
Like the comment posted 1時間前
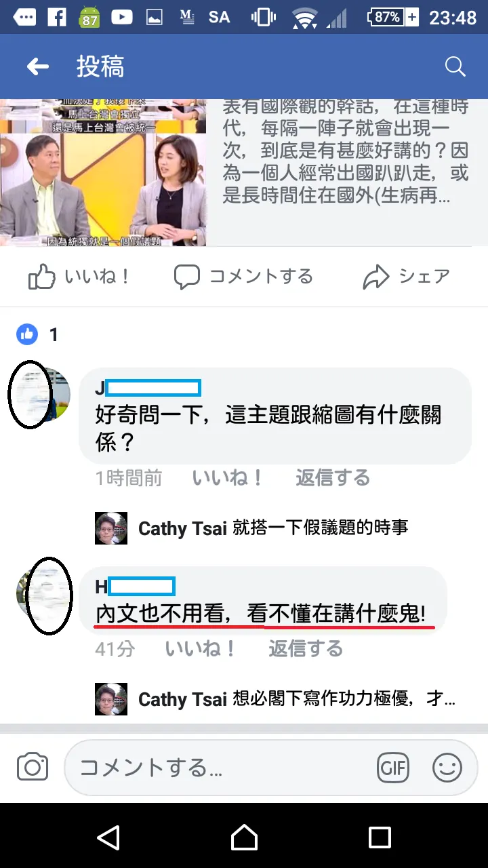(x=228, y=478)
